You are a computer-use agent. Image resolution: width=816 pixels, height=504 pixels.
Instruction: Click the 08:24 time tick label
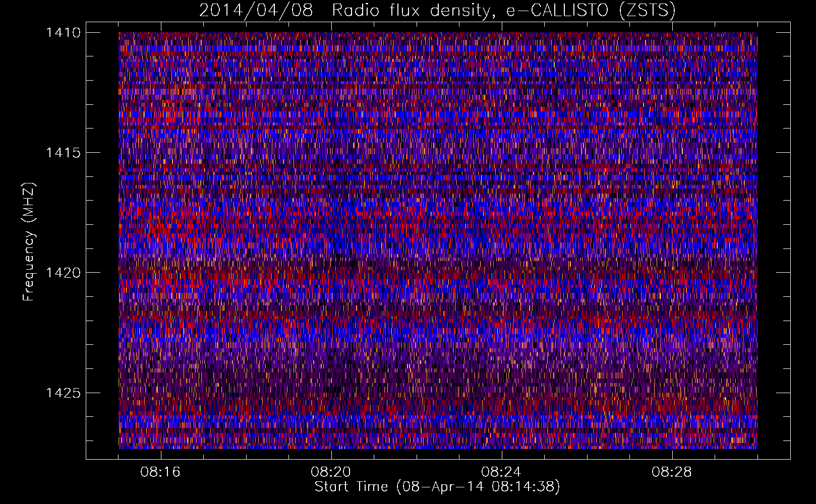pyautogui.click(x=501, y=472)
